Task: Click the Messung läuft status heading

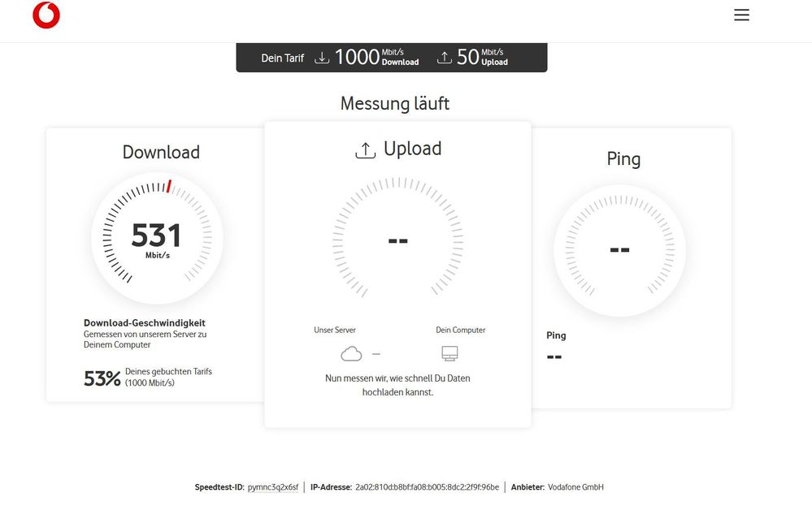Action: (394, 103)
